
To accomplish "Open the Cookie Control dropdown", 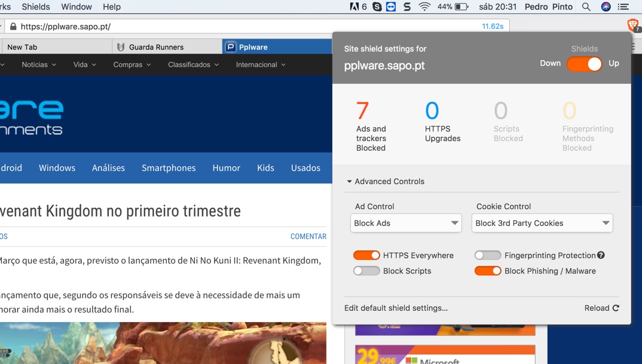I will pos(542,223).
